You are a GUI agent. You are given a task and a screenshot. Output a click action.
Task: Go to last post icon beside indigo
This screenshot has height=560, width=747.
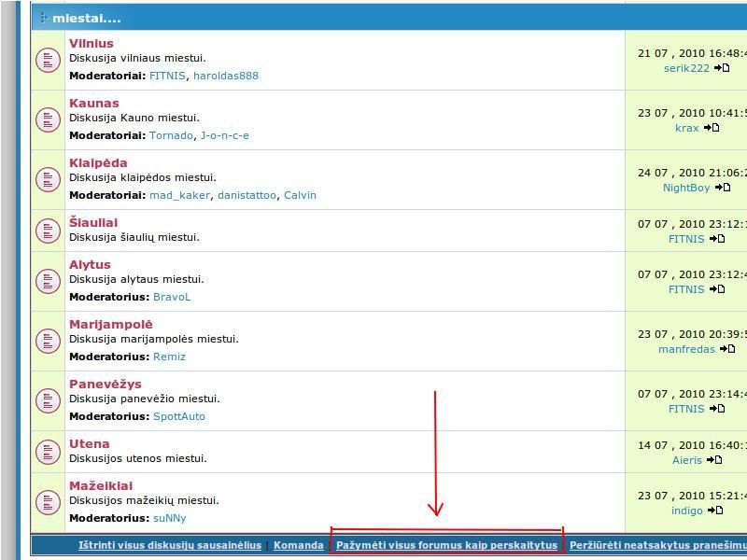coord(715,511)
